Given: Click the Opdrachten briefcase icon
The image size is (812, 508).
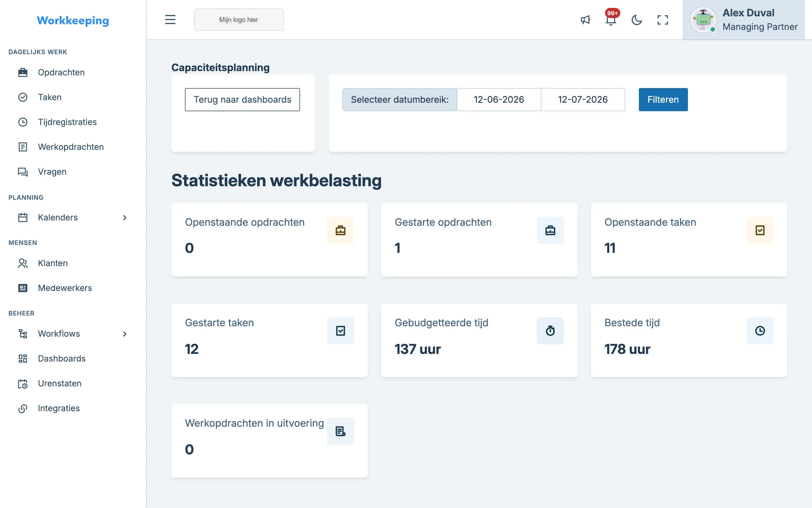Looking at the screenshot, I should tap(23, 72).
